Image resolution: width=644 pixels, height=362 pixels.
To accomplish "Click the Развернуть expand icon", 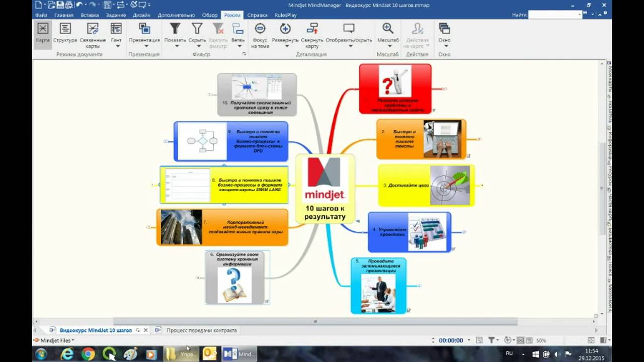I will pyautogui.click(x=285, y=28).
